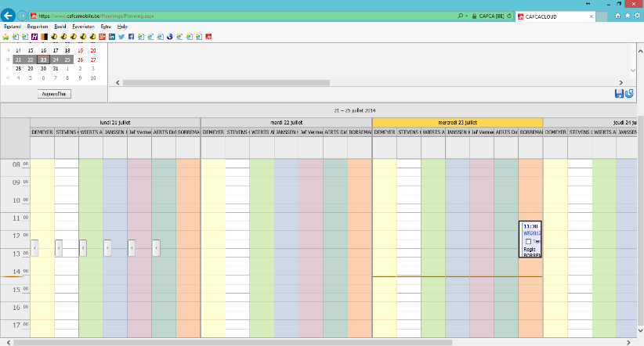Click the 21 – 25 juillet 2014 header
The image size is (644, 346).
[x=355, y=110]
